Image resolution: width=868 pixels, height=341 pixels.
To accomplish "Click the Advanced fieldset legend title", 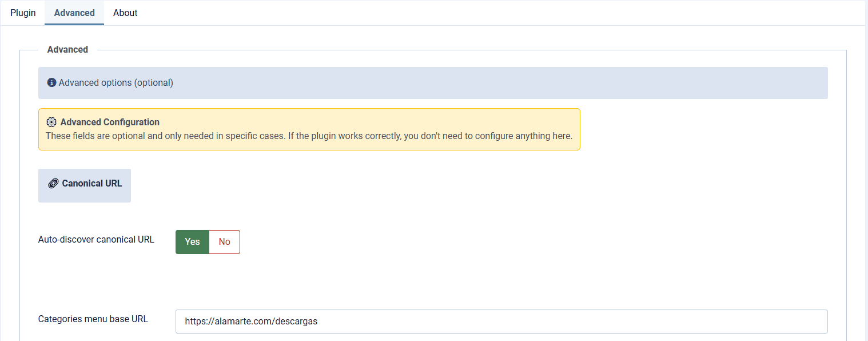I will pyautogui.click(x=67, y=50).
